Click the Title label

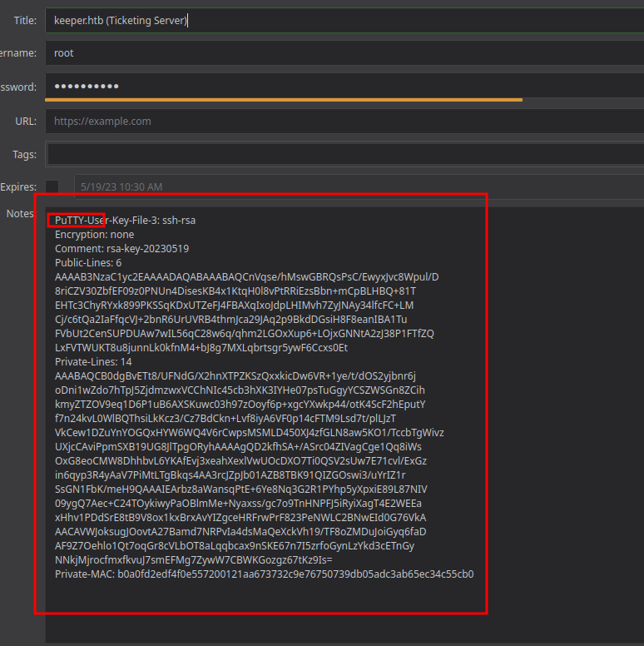point(25,20)
